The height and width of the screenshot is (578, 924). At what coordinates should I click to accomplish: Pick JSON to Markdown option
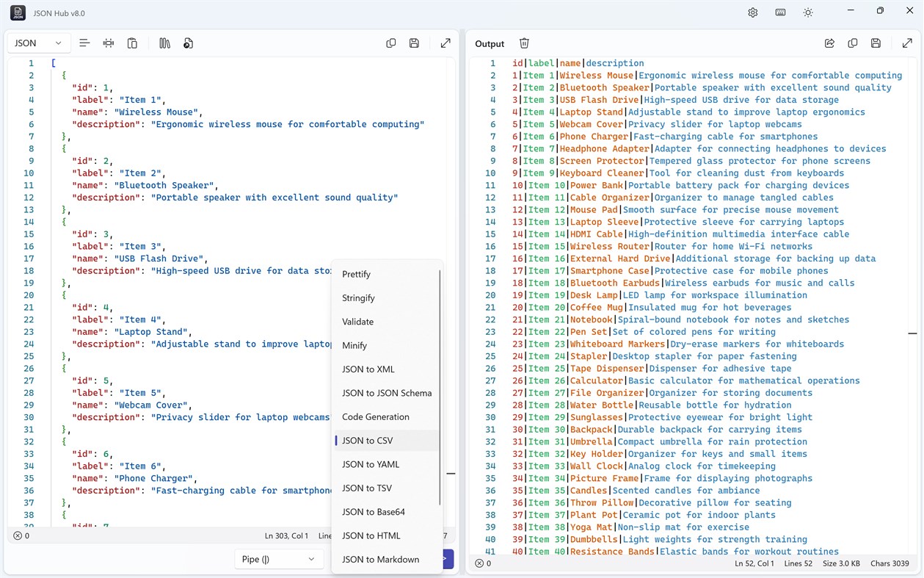click(387, 560)
